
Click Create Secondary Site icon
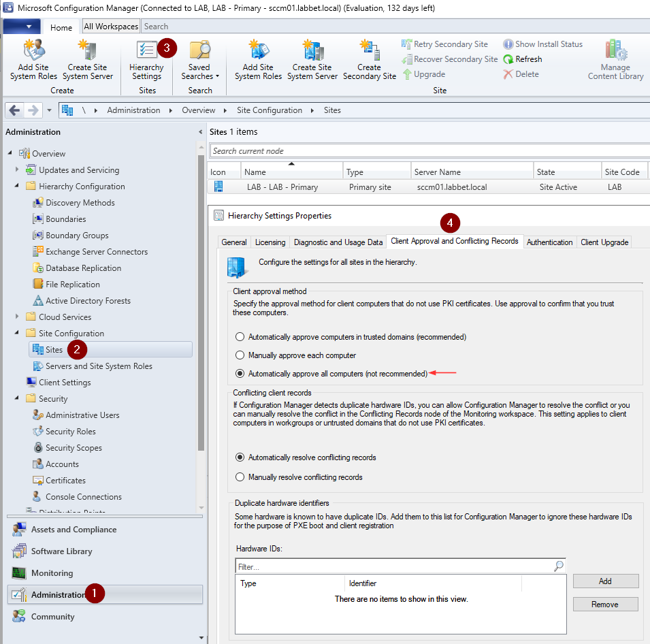pos(370,60)
